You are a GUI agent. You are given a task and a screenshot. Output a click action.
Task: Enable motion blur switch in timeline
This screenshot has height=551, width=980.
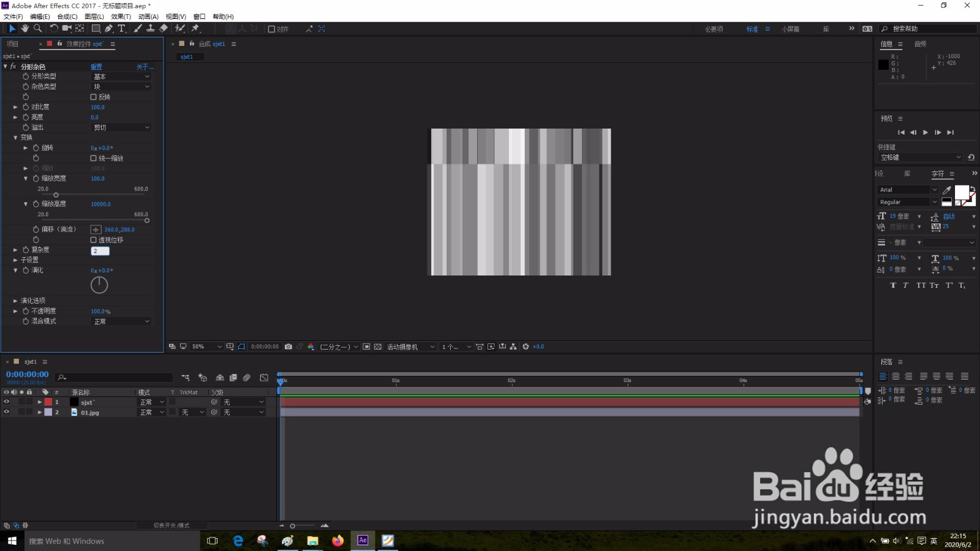pos(247,378)
